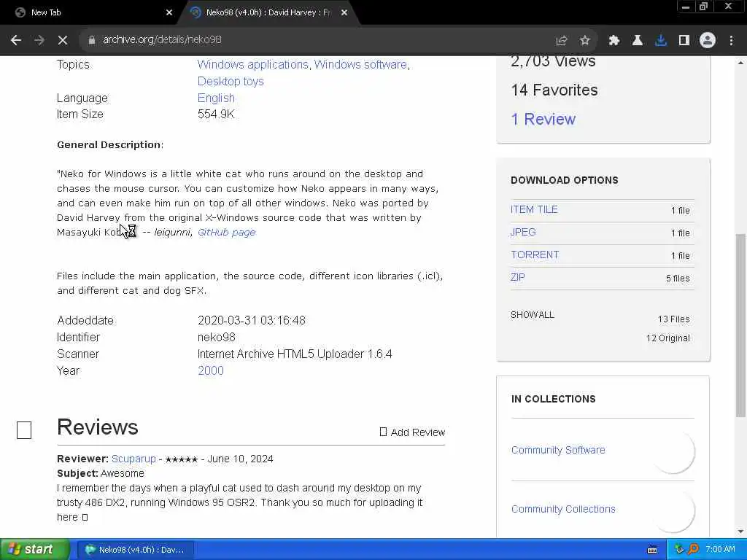Click the Reviews heading

coord(98,427)
